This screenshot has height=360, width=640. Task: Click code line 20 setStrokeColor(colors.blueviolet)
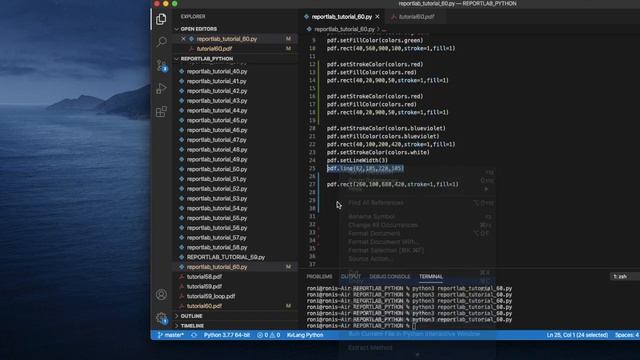[x=386, y=129]
